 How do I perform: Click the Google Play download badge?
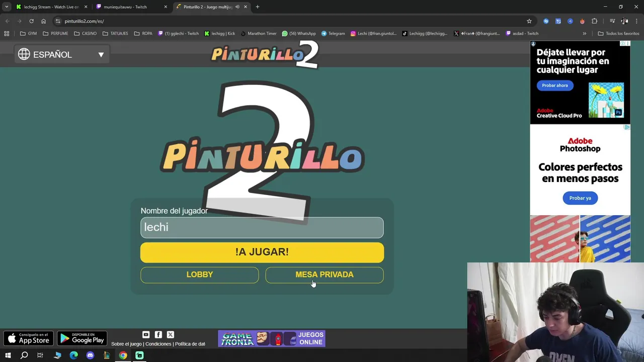82,339
